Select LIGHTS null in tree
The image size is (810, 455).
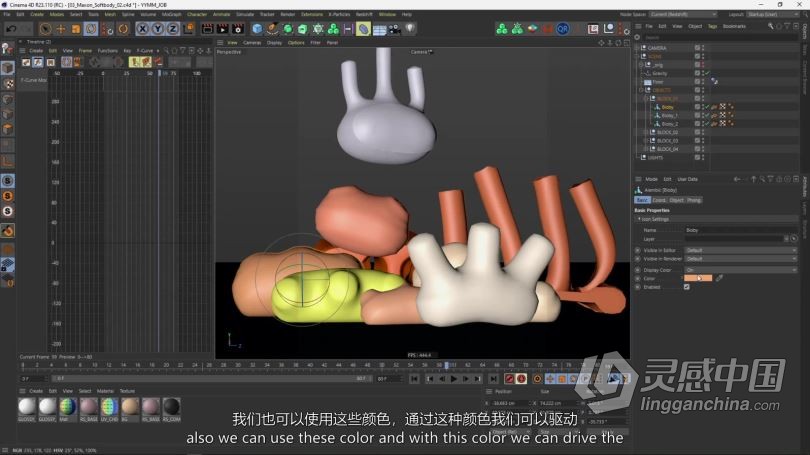click(655, 158)
